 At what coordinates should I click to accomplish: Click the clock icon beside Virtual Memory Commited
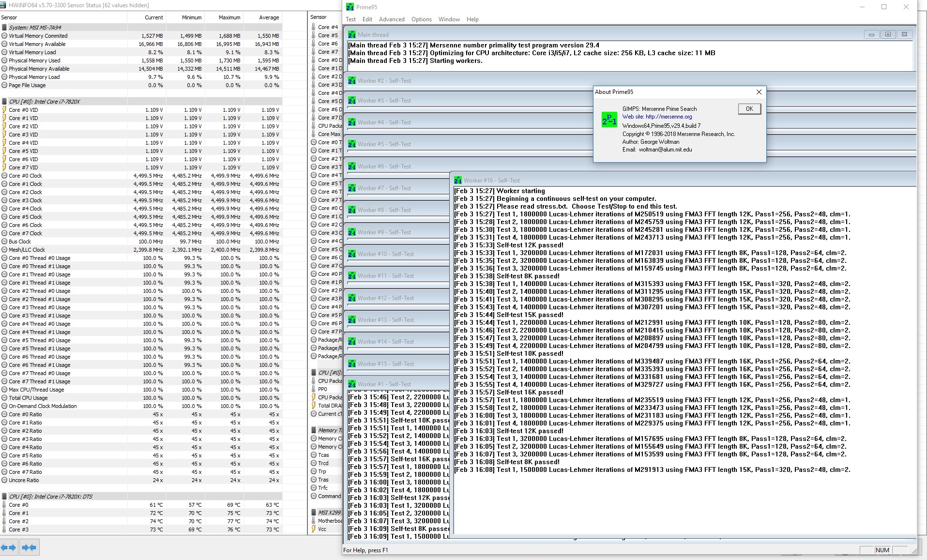4,36
